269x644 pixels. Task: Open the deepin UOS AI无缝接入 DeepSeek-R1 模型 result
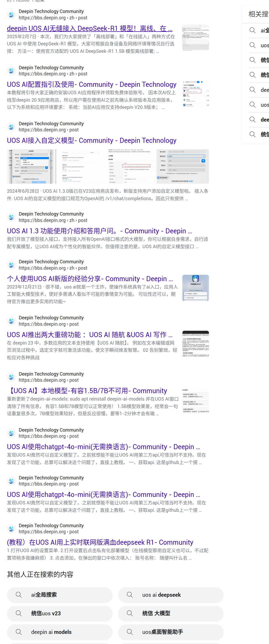pos(90,28)
